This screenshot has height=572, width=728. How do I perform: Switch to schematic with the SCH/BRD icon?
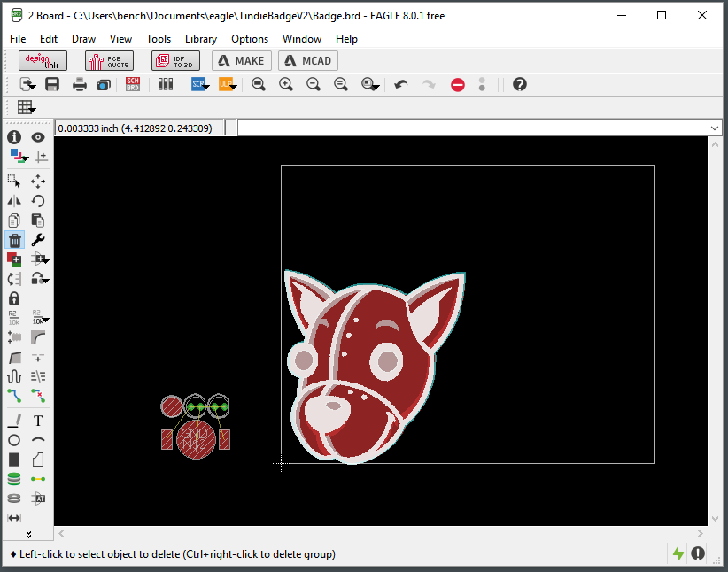[133, 83]
